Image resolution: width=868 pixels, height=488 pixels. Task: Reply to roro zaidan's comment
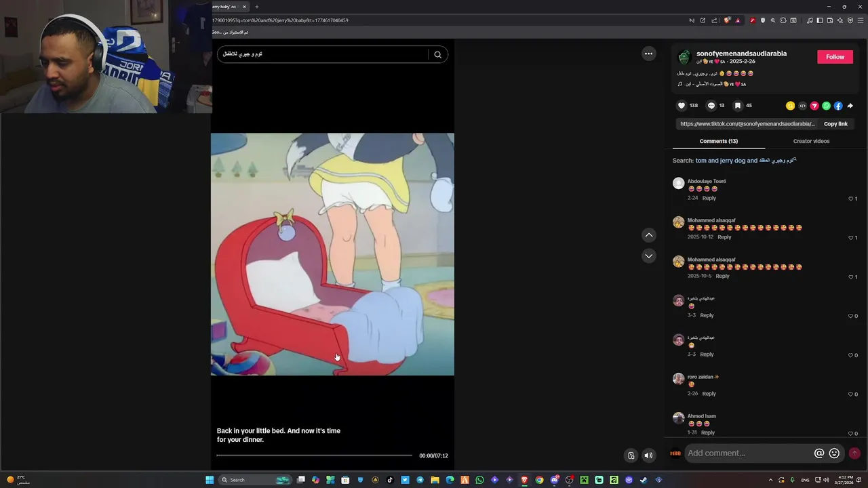[x=709, y=394]
